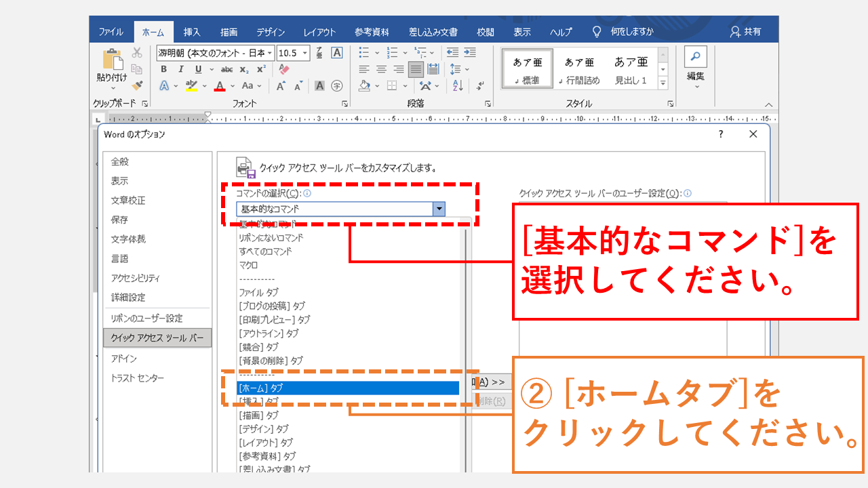Click the Underline icon
This screenshot has width=868, height=488.
[x=197, y=68]
